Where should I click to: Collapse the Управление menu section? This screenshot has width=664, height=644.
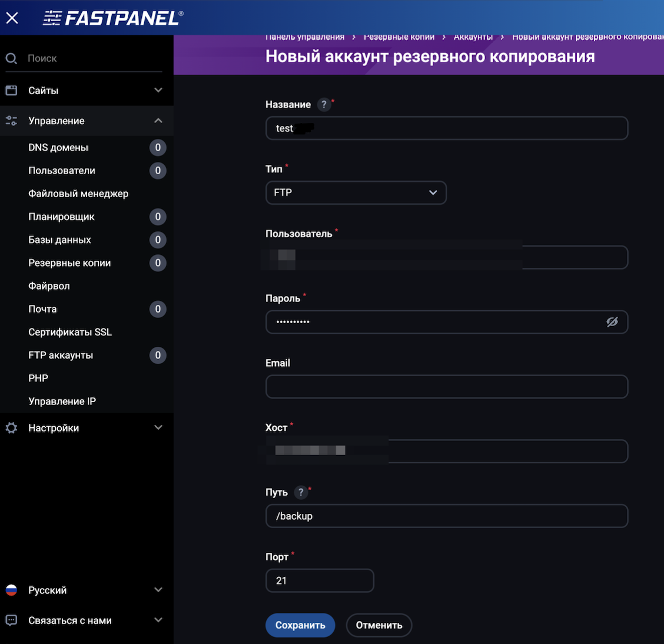pyautogui.click(x=158, y=120)
